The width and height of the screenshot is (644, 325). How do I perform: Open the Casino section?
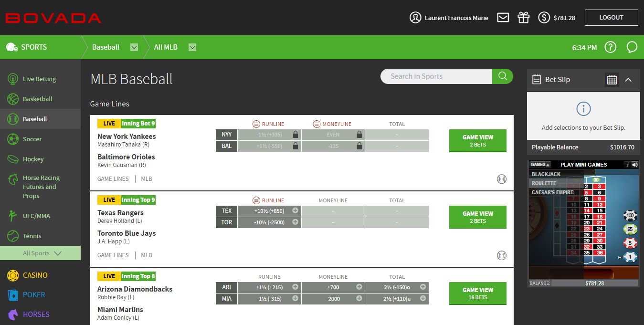tap(28, 275)
